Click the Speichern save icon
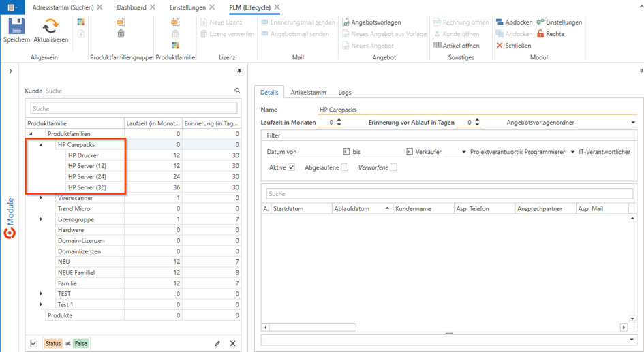The height and width of the screenshot is (352, 644). click(x=16, y=27)
